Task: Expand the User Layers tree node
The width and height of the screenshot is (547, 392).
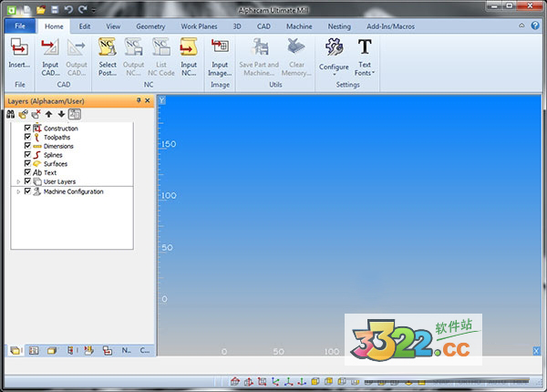Action: 17,181
